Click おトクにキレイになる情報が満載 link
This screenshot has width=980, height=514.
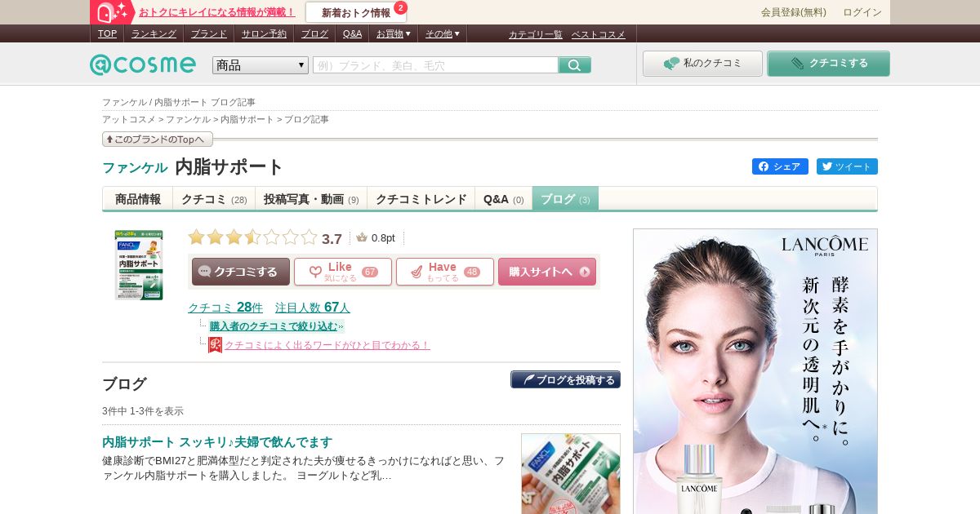(216, 12)
